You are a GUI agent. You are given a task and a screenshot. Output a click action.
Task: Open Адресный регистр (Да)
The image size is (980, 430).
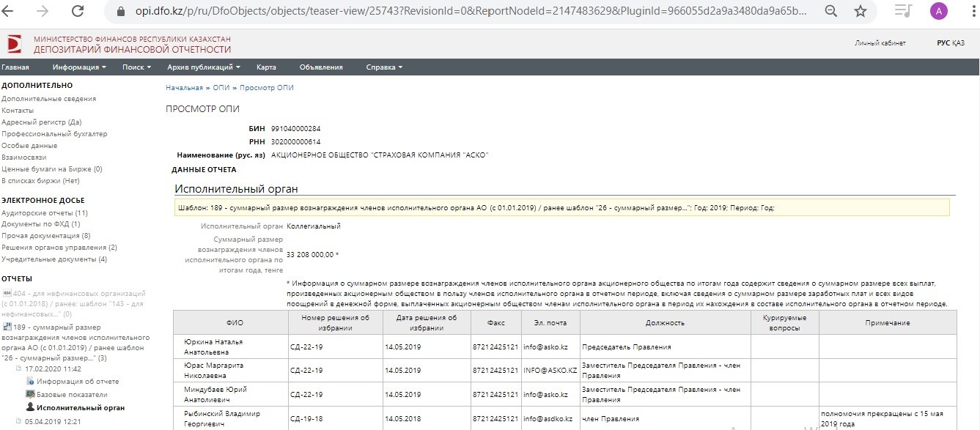[x=41, y=122]
